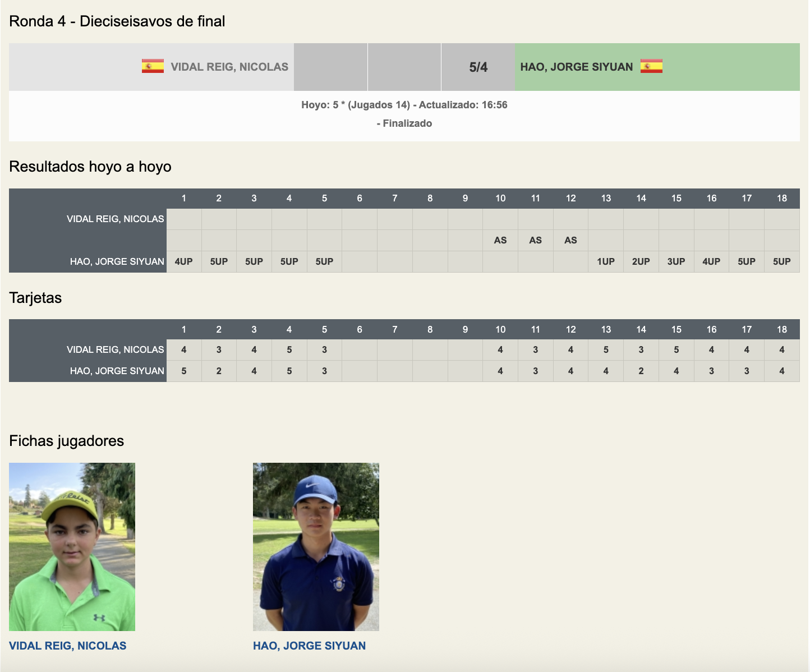Image resolution: width=810 pixels, height=672 pixels.
Task: Click hole 18 header in Resultados table
Action: coord(781,198)
